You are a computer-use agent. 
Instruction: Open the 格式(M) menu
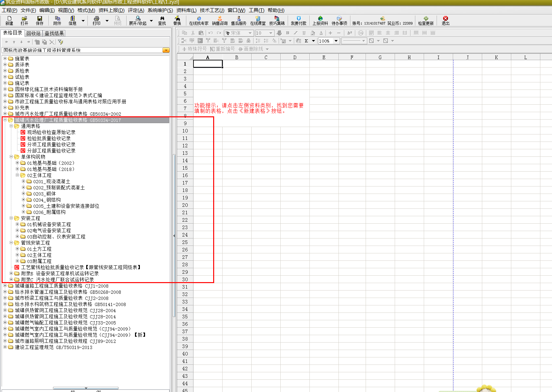[x=86, y=10]
